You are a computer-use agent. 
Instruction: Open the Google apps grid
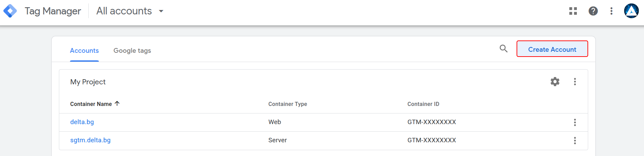coord(573,11)
